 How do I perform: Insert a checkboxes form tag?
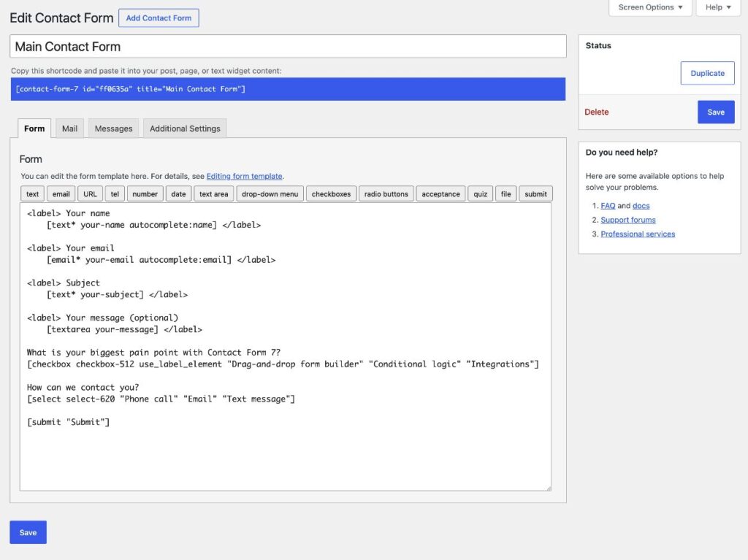tap(331, 194)
